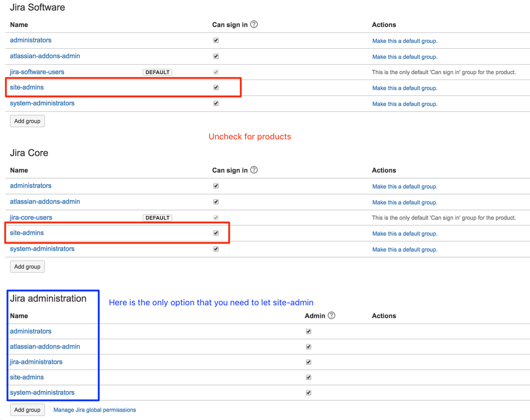Make Jira Core site-admins a default group
Screen dimensions: 530x420
click(405, 233)
